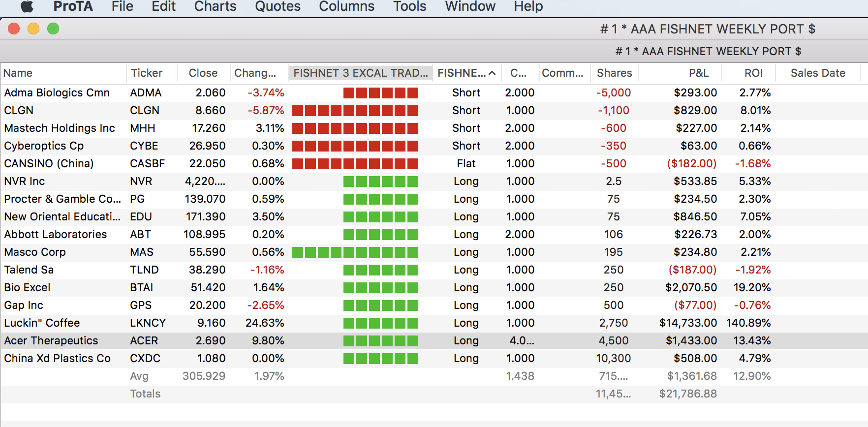Sort by the Comm column header
This screenshot has width=868, height=427.
coord(564,73)
